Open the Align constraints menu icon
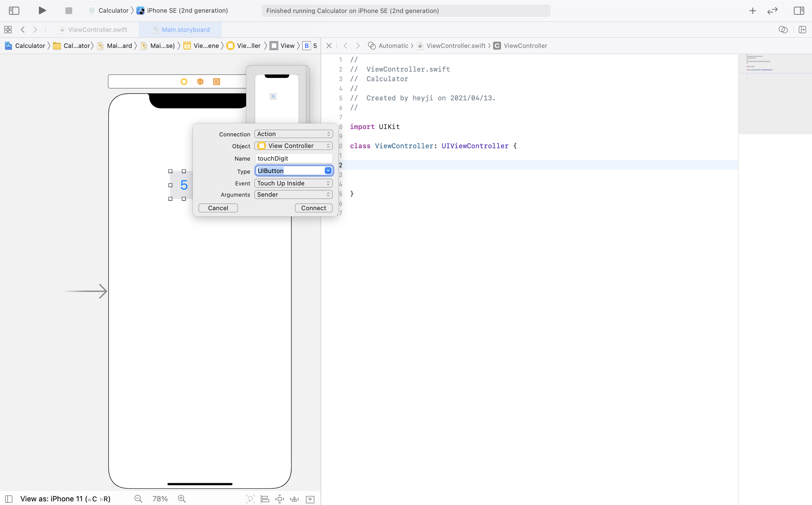 [x=265, y=499]
